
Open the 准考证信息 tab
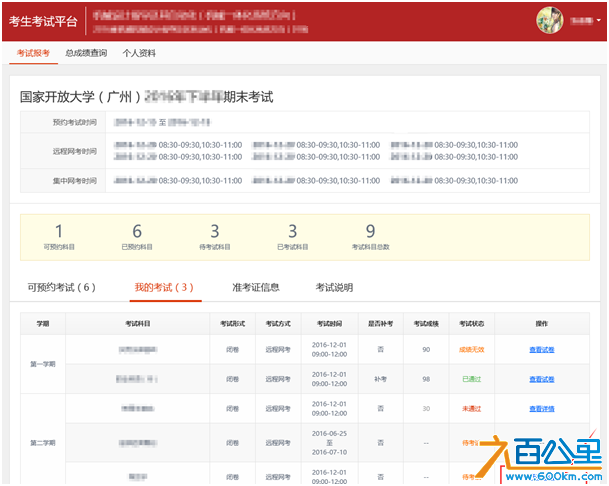(256, 287)
